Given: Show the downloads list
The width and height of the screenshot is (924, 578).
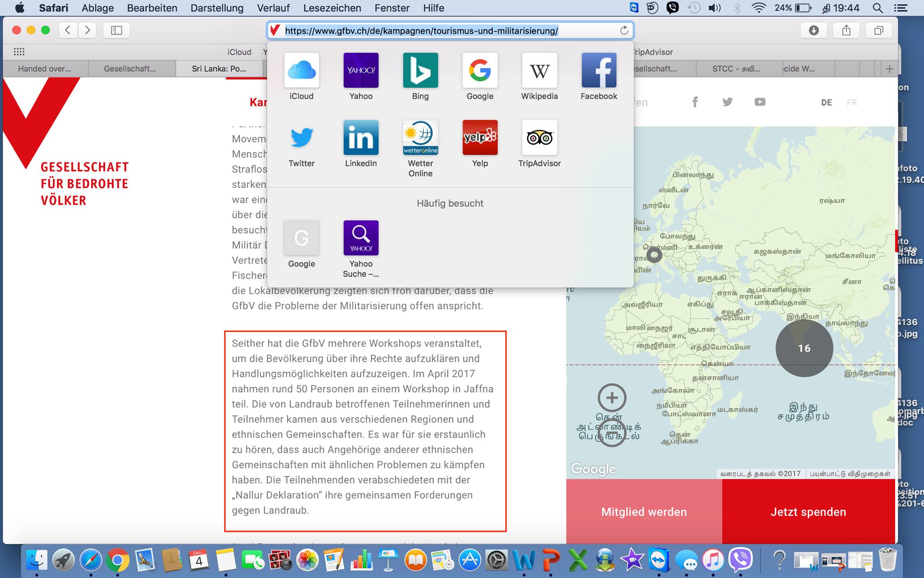Looking at the screenshot, I should 813,30.
